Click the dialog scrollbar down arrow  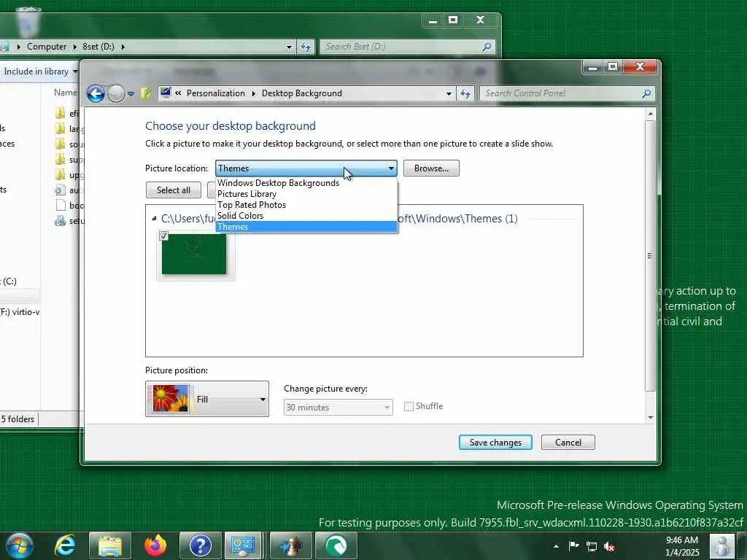[650, 418]
